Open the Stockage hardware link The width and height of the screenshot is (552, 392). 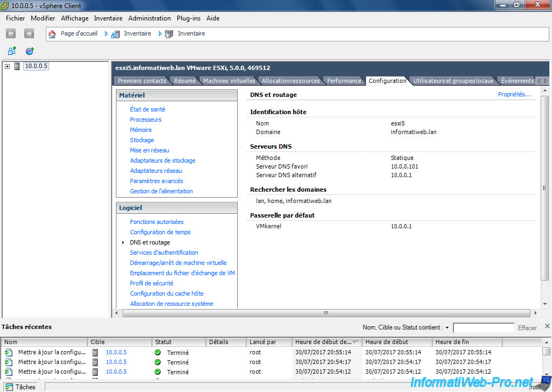pos(142,140)
